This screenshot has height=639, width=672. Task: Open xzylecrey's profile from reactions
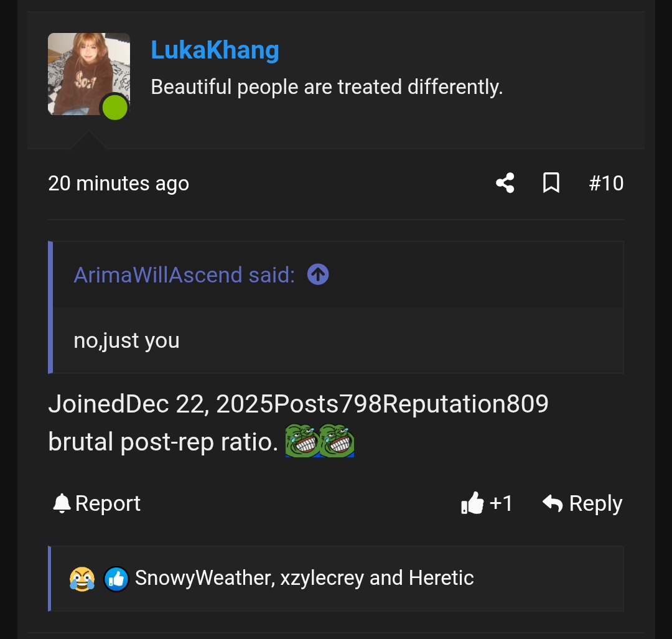click(x=321, y=578)
